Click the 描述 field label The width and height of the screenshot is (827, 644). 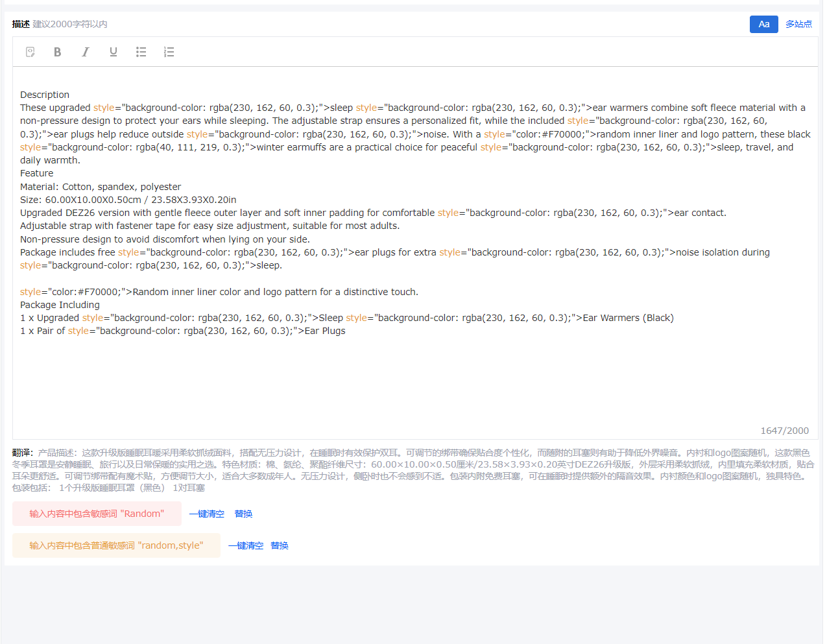21,24
